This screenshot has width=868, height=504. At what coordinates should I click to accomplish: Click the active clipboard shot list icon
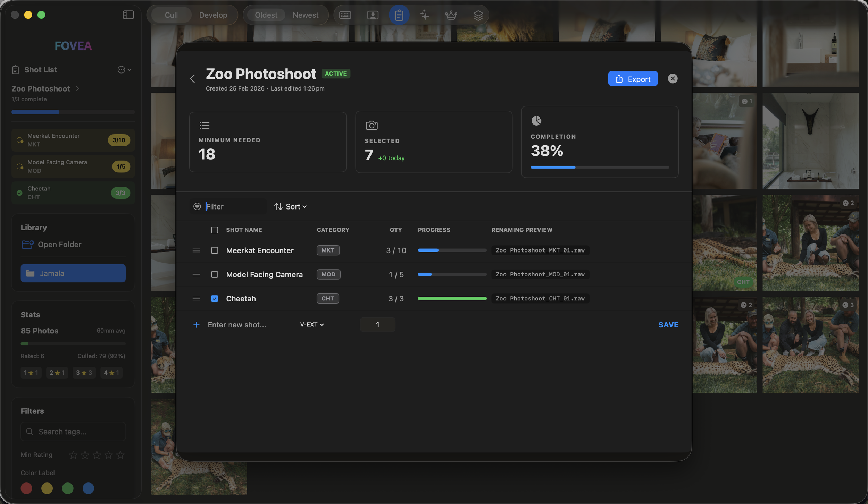point(399,15)
